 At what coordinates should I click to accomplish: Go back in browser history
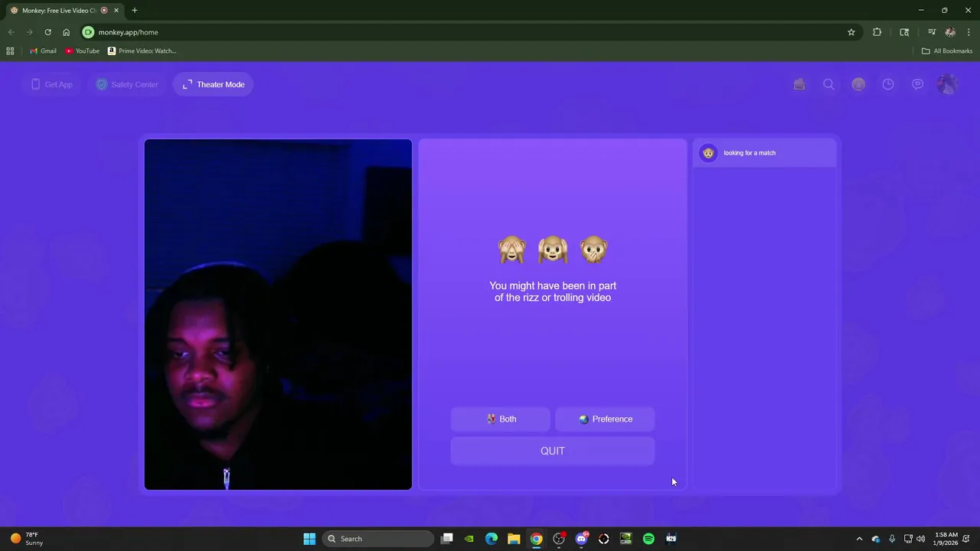pos(11,32)
